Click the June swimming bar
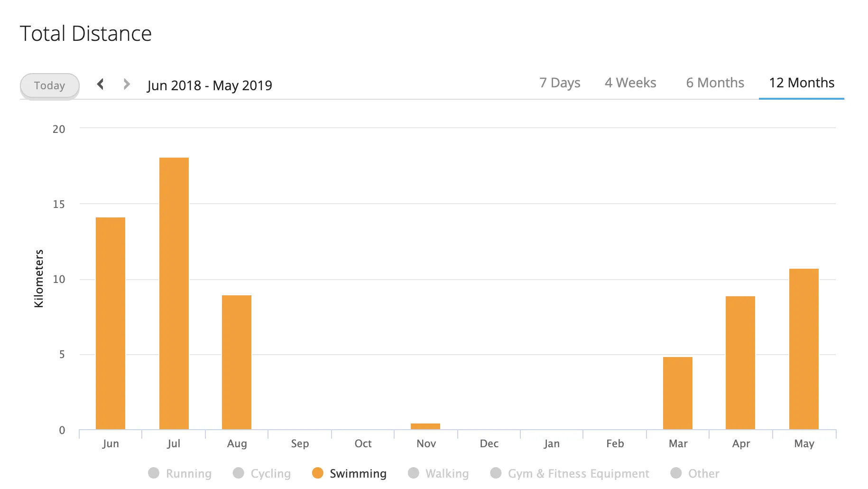868x489 pixels. pos(111,323)
